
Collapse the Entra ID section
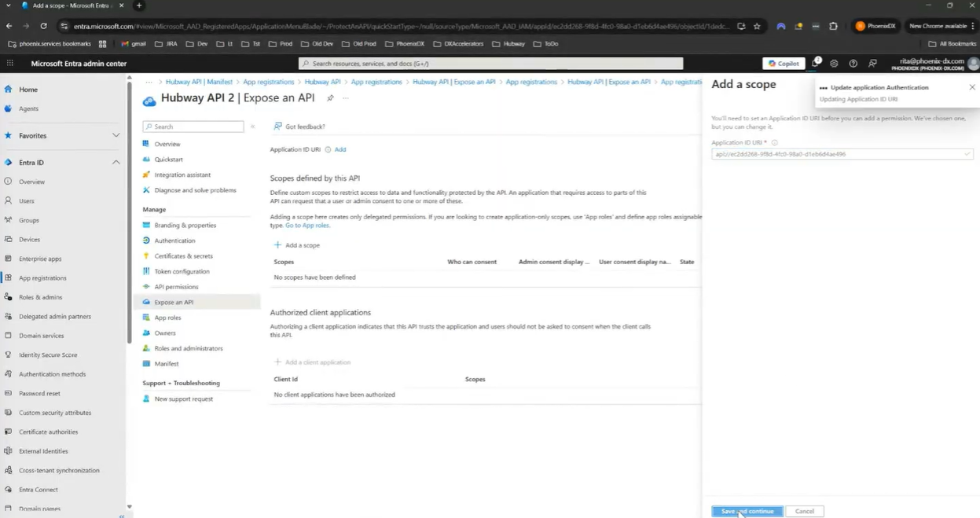[116, 163]
